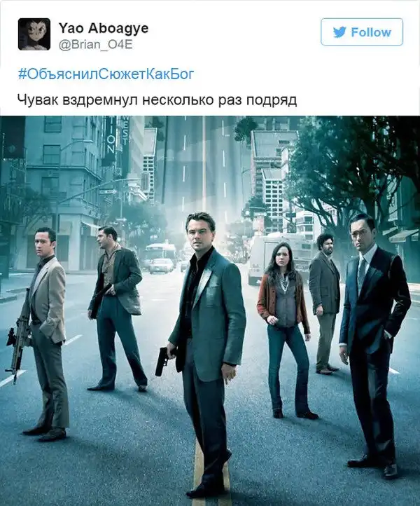Open the #ОбъяснилСюжетКакБог hashtag
420x506 pixels.
coord(106,74)
